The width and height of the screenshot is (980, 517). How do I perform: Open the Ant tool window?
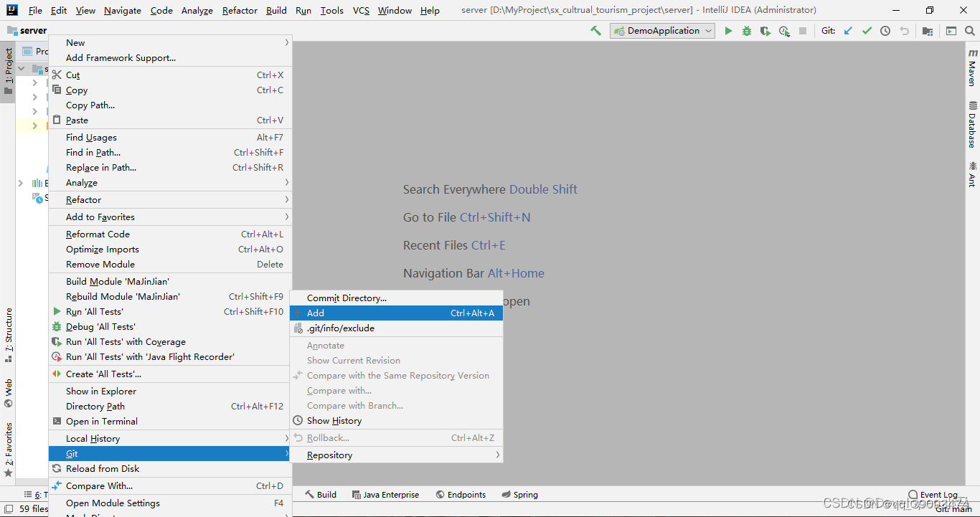click(972, 174)
